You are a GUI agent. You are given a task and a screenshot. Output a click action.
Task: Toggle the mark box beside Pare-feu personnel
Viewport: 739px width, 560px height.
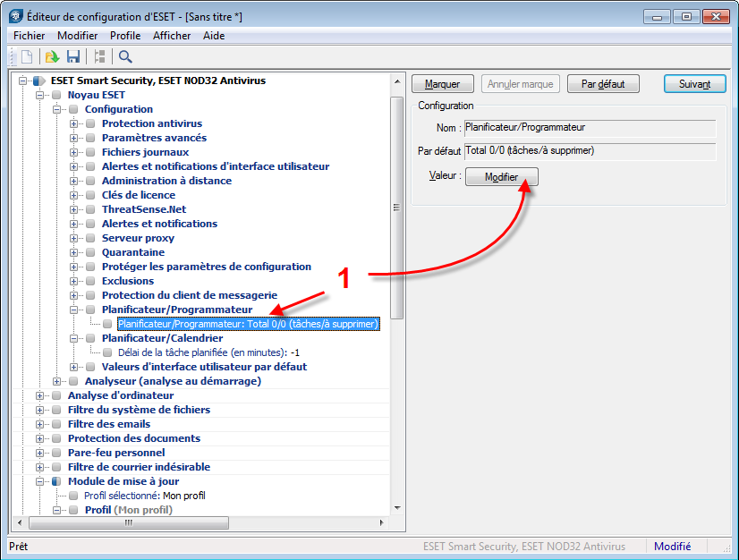click(56, 453)
